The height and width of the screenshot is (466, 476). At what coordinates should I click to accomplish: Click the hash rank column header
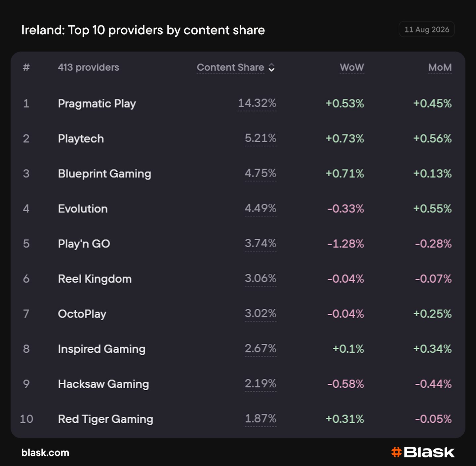tap(26, 67)
